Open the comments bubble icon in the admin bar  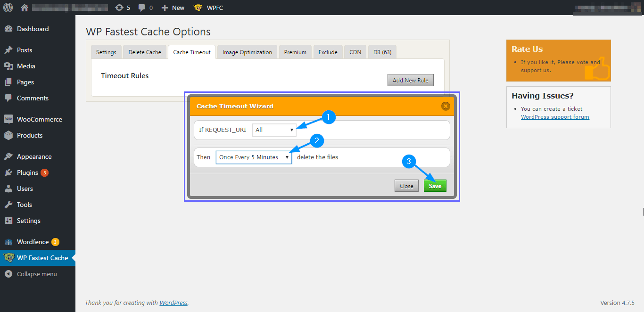coord(141,8)
